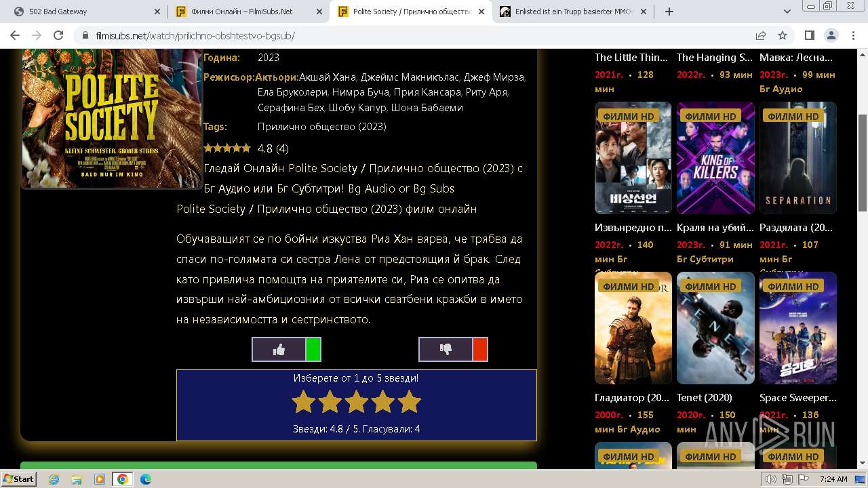Click the Tenet (2020) title link
The image size is (868, 488).
(704, 398)
